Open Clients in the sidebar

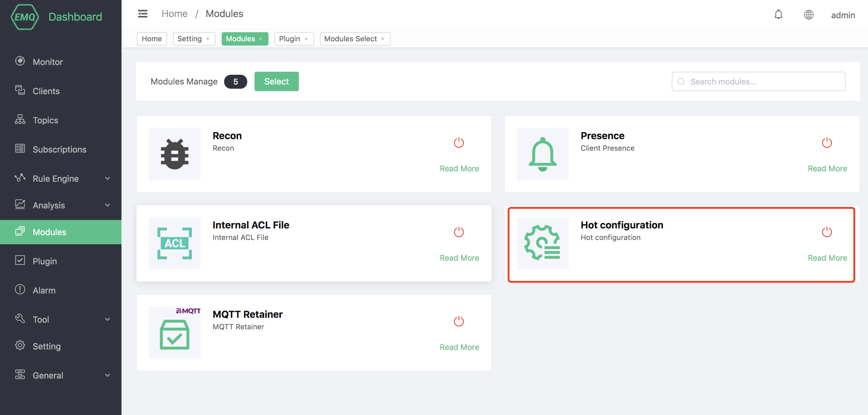[61, 91]
